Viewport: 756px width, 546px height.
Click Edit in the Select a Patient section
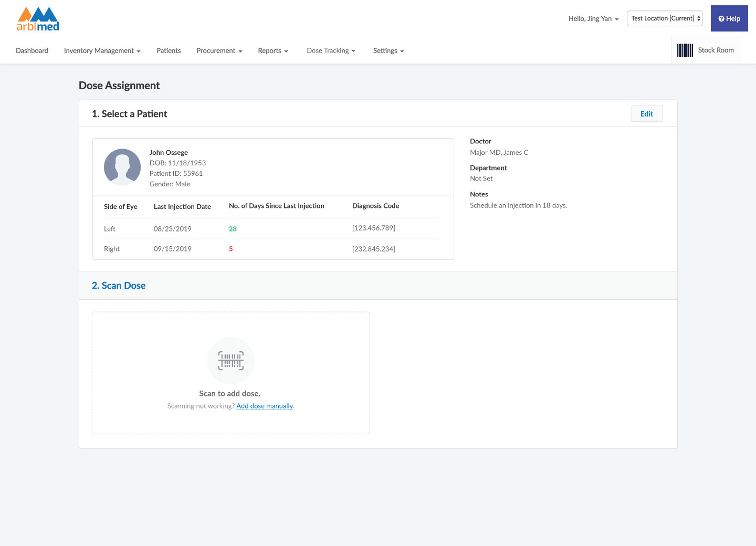[x=647, y=114]
